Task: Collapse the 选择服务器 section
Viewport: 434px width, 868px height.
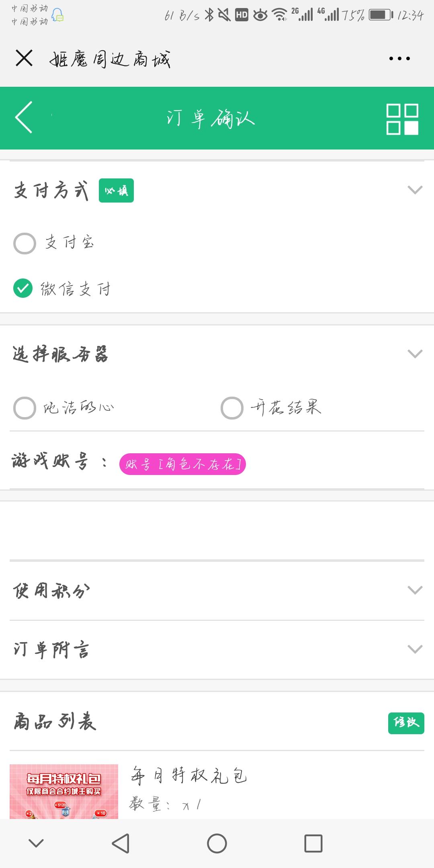Action: tap(415, 354)
